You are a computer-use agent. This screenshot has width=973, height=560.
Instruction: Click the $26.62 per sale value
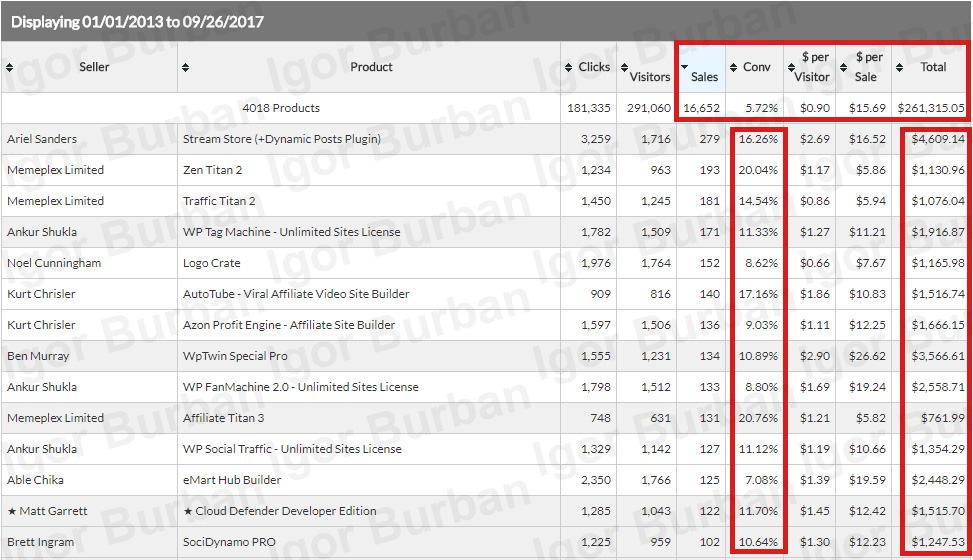click(x=868, y=356)
